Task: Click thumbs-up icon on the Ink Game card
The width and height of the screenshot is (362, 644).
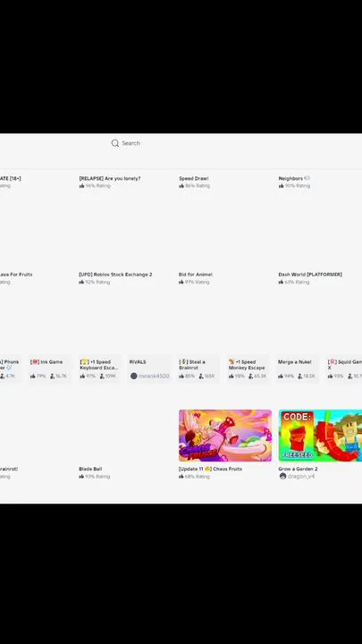Action: pyautogui.click(x=33, y=376)
